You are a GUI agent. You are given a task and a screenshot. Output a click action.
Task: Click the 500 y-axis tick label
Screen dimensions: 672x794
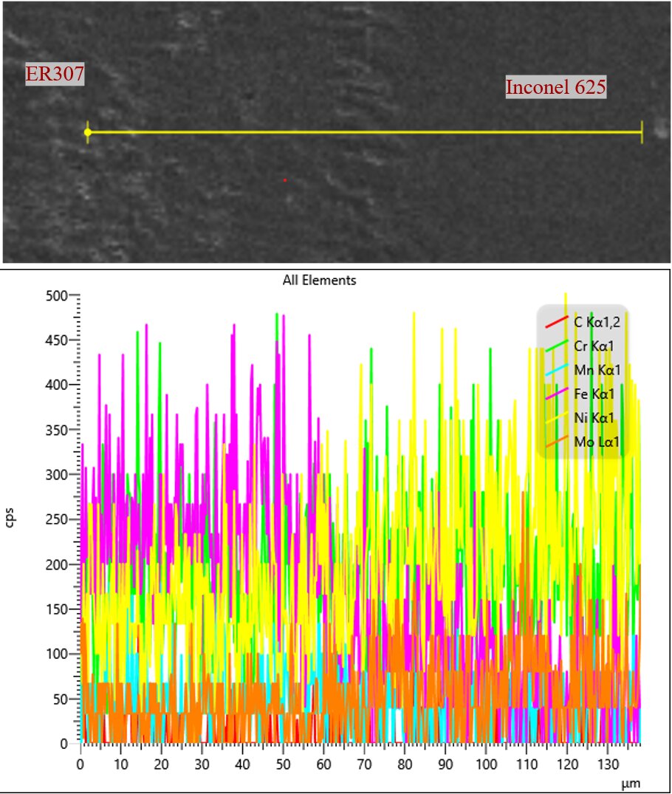click(56, 295)
